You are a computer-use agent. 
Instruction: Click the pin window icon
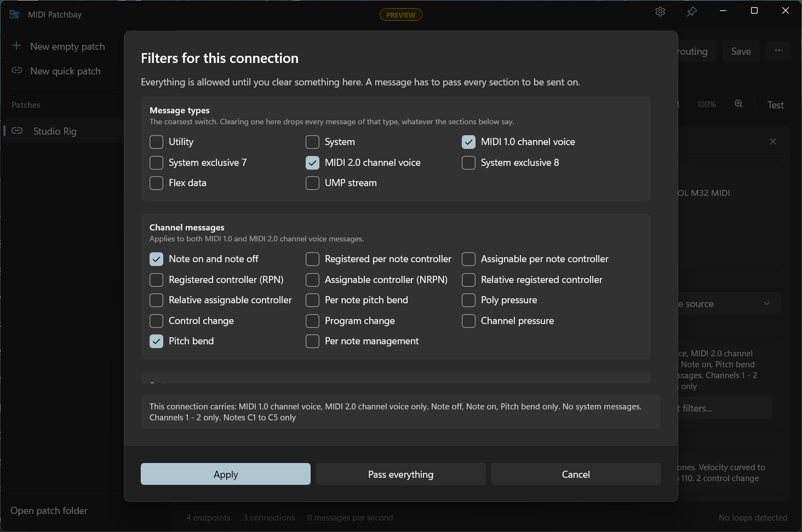(x=692, y=11)
